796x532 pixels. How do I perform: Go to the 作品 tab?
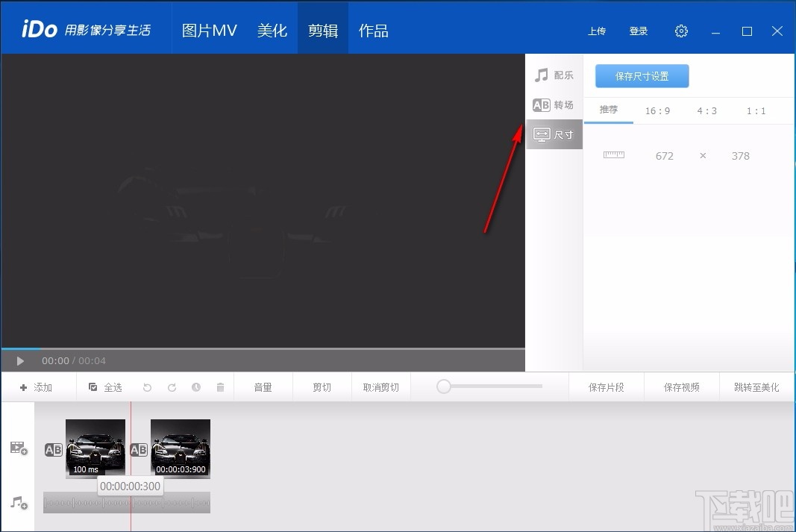(374, 31)
